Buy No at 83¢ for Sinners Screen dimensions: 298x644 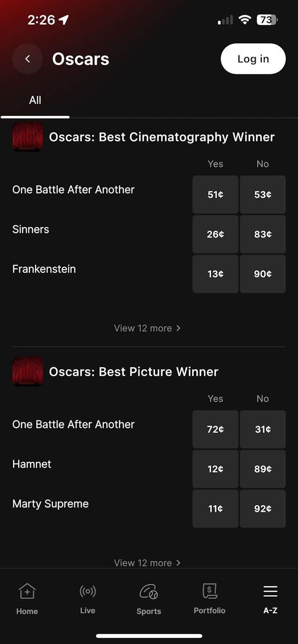[263, 234]
